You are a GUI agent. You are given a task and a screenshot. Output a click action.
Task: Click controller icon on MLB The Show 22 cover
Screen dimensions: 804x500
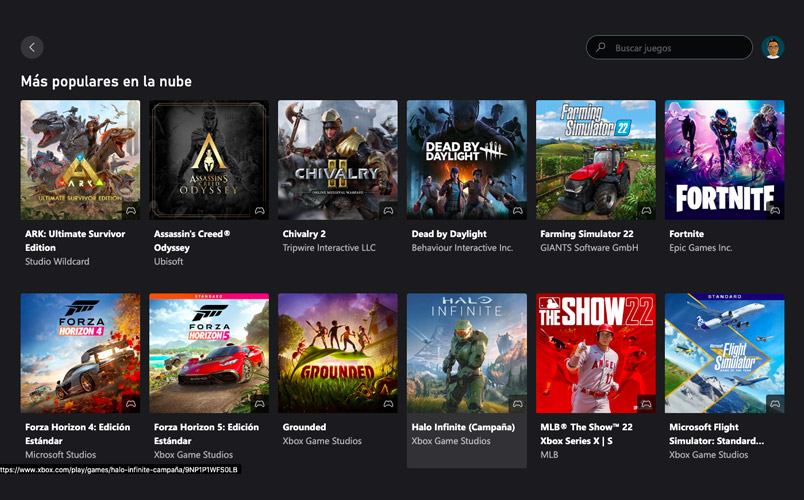pos(646,404)
